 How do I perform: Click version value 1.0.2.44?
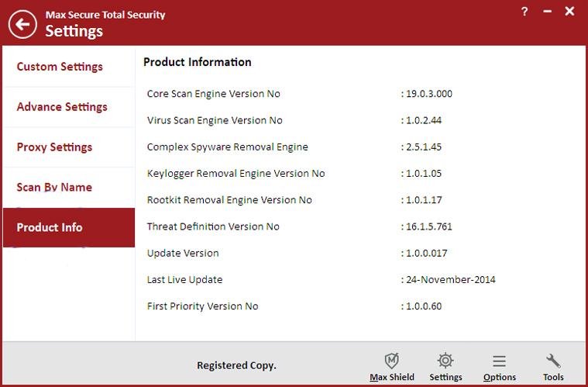click(424, 120)
